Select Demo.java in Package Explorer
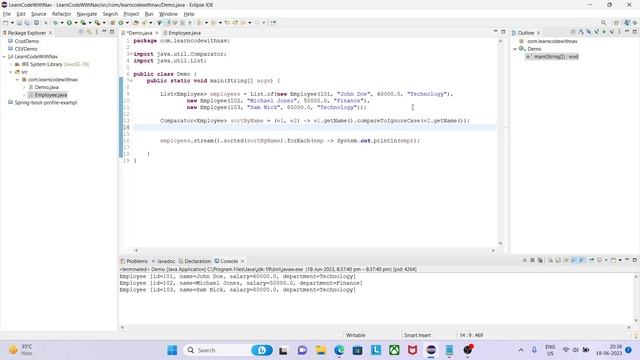This screenshot has height=360, width=640. coord(43,87)
